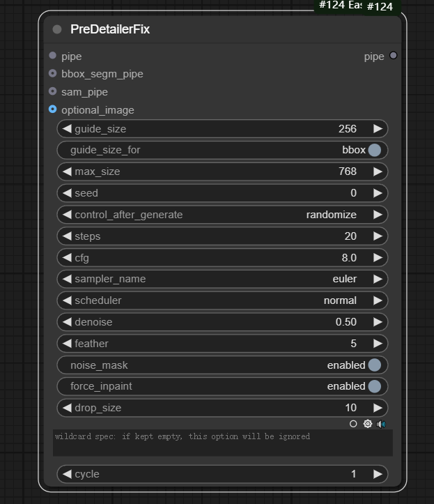The image size is (434, 504).
Task: Increase steps with the right arrow
Action: point(378,236)
